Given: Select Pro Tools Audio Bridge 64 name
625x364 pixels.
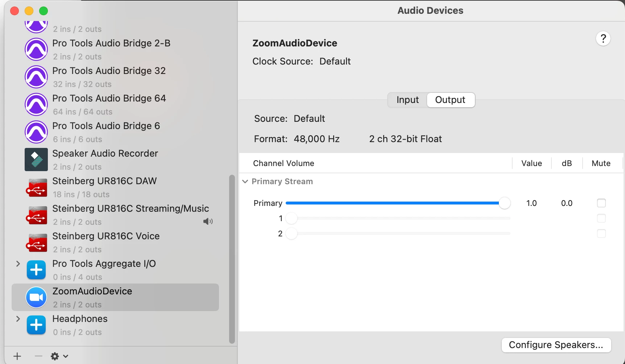Looking at the screenshot, I should point(109,98).
